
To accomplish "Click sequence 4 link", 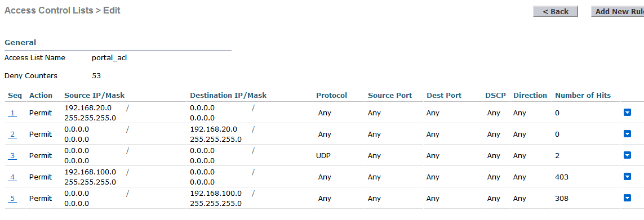I will (x=12, y=177).
